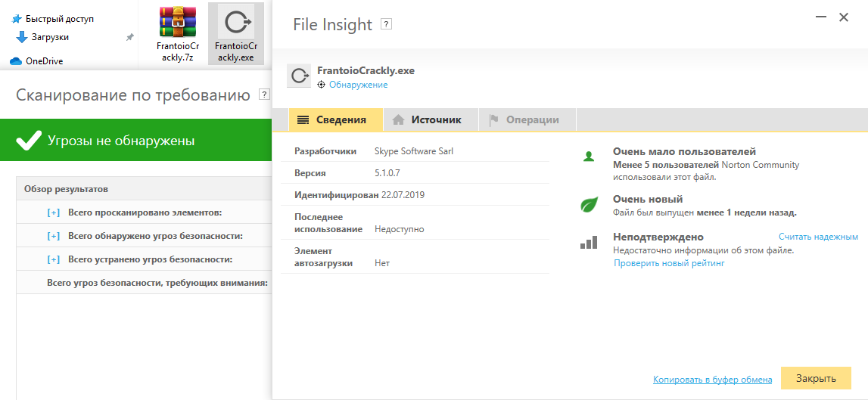The image size is (868, 400).
Task: Click the Закрыть button
Action: click(816, 378)
